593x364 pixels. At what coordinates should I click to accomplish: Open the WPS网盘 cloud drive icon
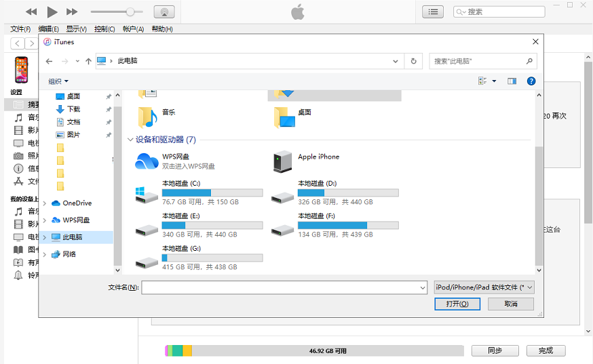147,161
